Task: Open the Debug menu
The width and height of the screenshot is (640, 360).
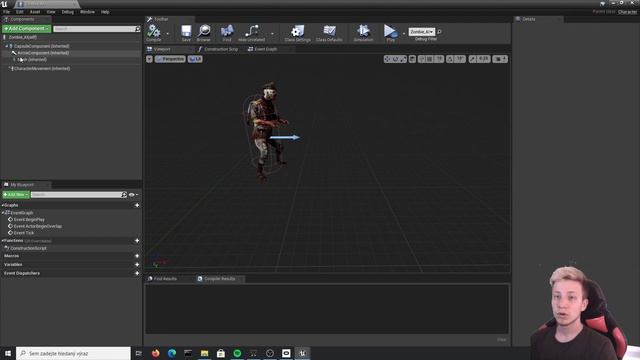Action: click(x=68, y=12)
